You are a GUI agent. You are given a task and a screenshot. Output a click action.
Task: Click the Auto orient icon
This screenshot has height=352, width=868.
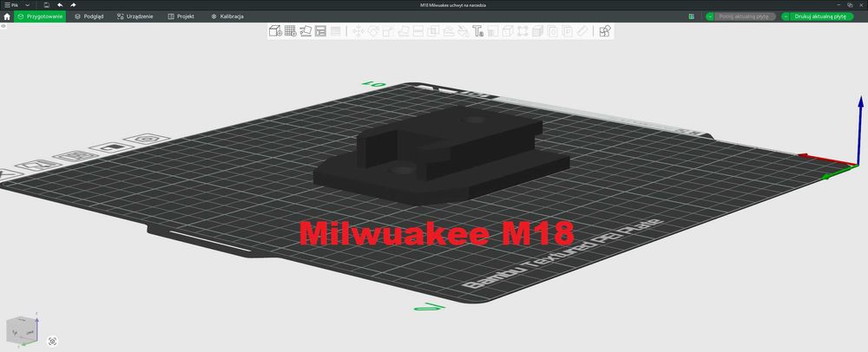306,31
